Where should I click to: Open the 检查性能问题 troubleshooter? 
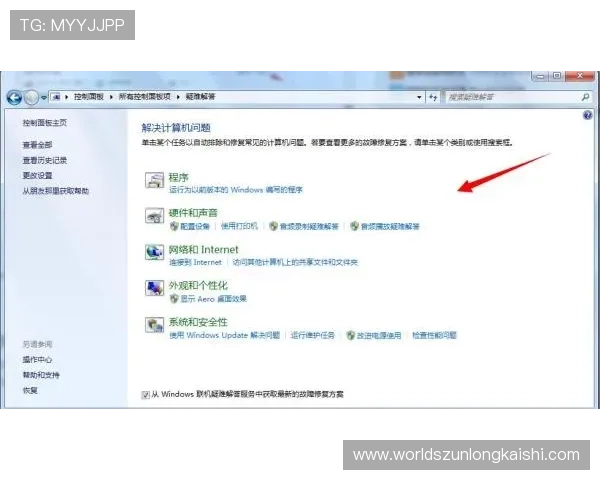tap(434, 335)
